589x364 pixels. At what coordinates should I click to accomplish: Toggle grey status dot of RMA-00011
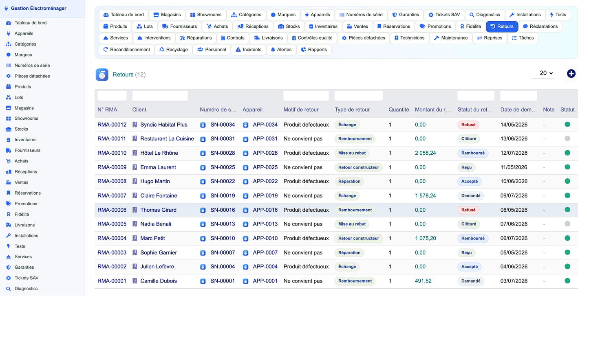567,139
